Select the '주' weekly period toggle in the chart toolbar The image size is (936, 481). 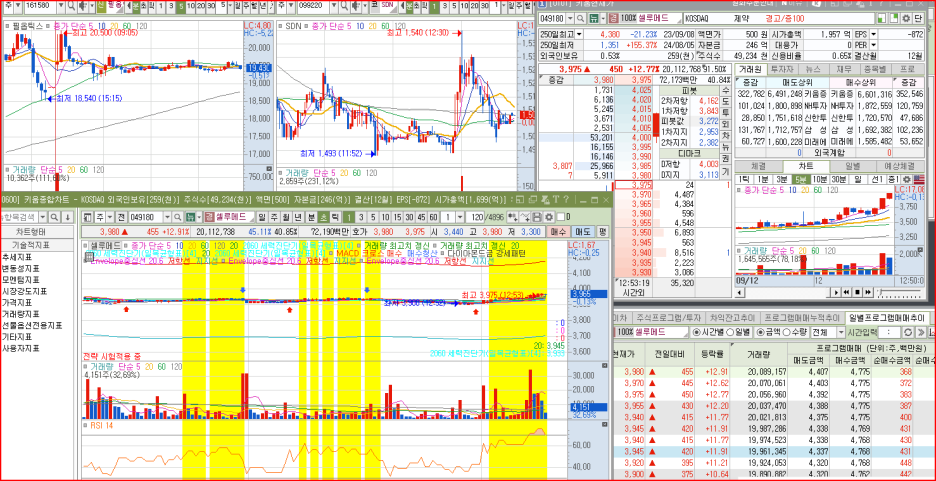[x=274, y=217]
